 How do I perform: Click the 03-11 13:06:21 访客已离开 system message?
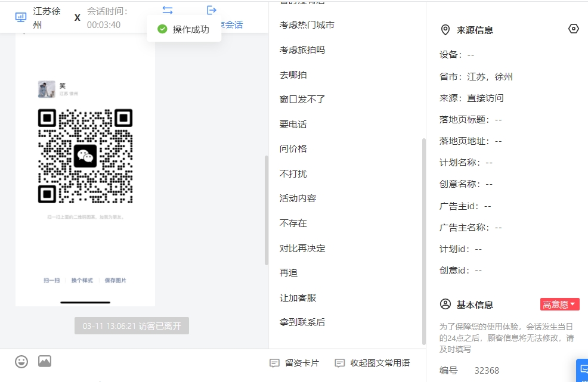[x=132, y=326]
